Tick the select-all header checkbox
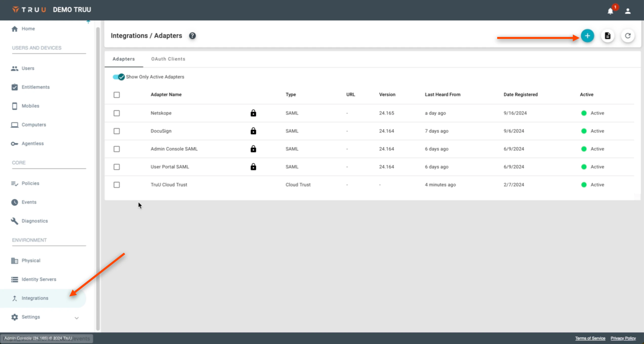 [116, 95]
